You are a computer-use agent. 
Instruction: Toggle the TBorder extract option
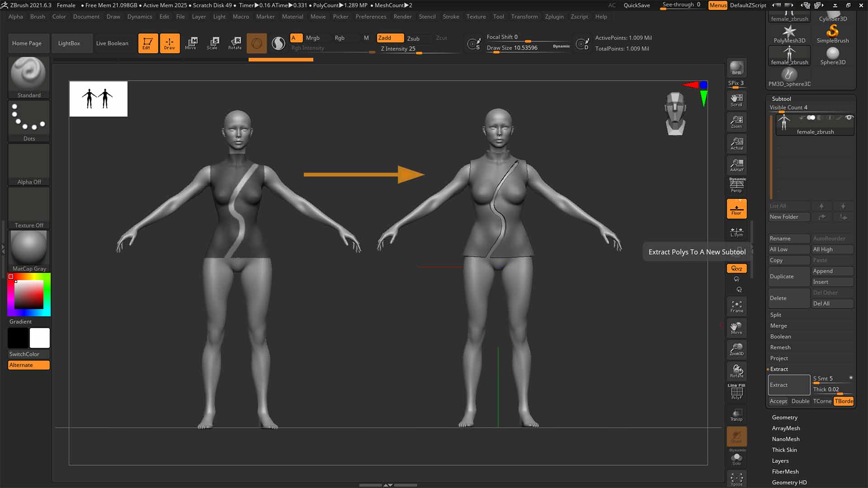844,401
